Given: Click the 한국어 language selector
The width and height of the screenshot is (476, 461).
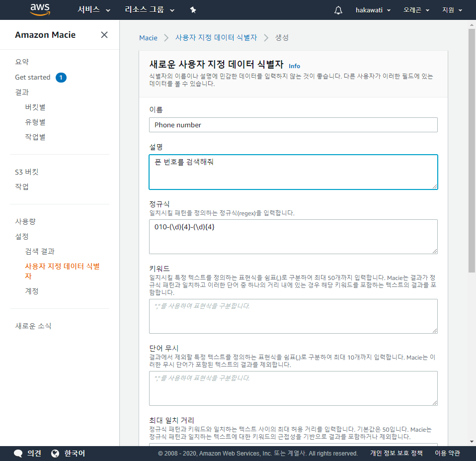Looking at the screenshot, I should pos(75,454).
